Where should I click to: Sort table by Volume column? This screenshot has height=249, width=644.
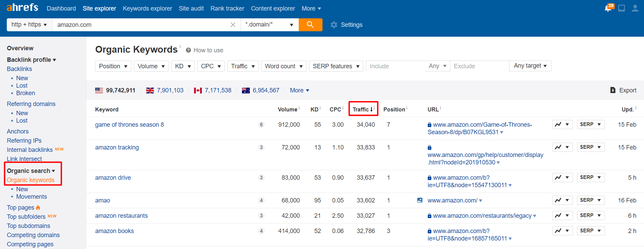point(288,109)
